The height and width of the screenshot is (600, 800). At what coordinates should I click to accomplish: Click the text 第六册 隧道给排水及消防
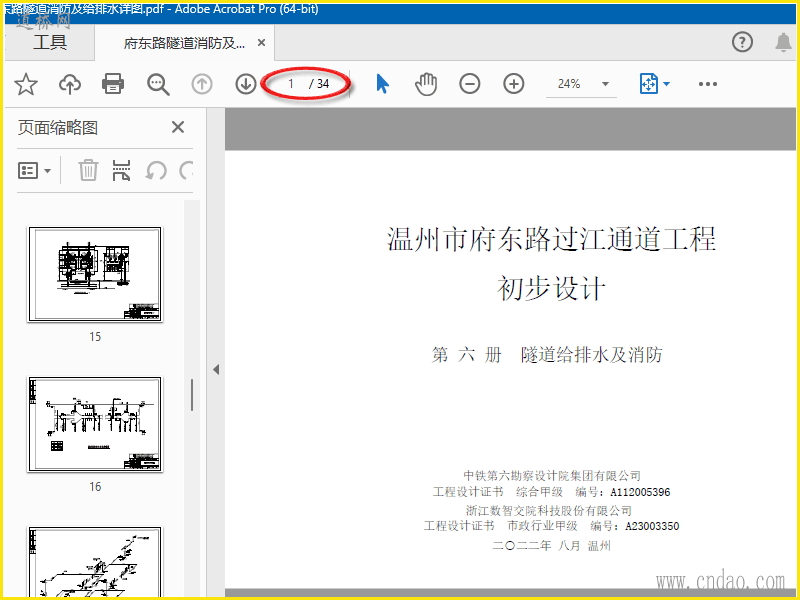pos(546,354)
